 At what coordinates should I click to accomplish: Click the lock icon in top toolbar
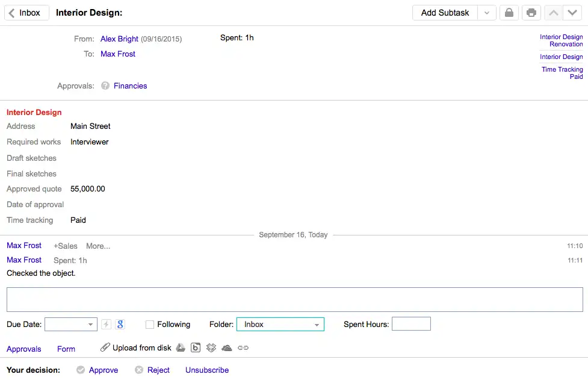[x=509, y=13]
